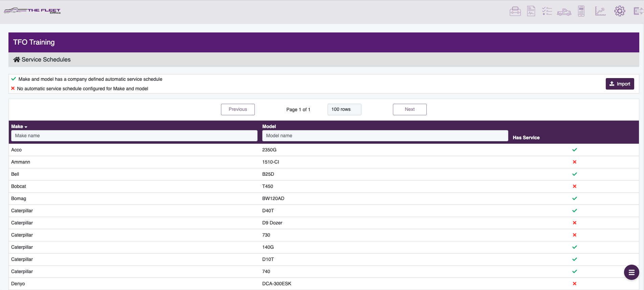644x290 pixels.
Task: Click the Fleet Office logo
Action: point(32,11)
